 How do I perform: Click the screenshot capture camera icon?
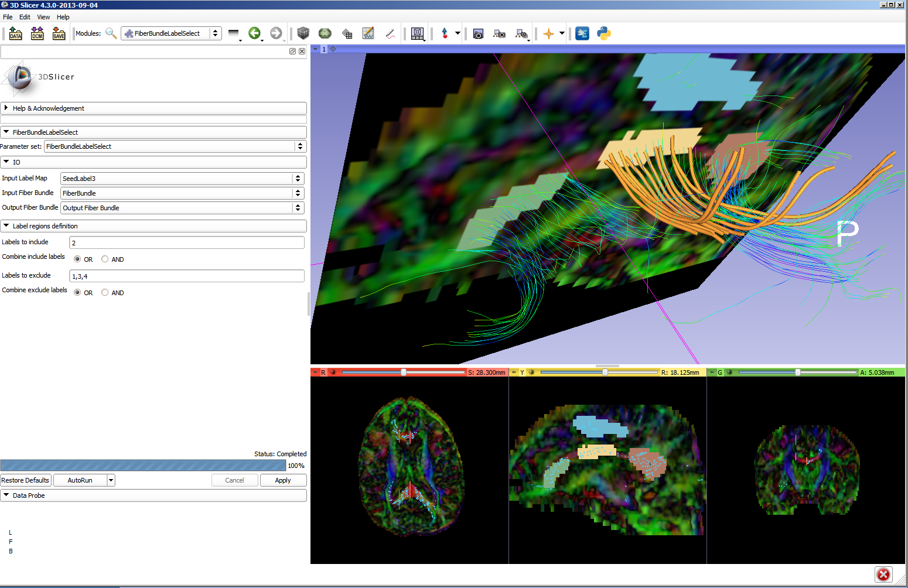click(478, 34)
